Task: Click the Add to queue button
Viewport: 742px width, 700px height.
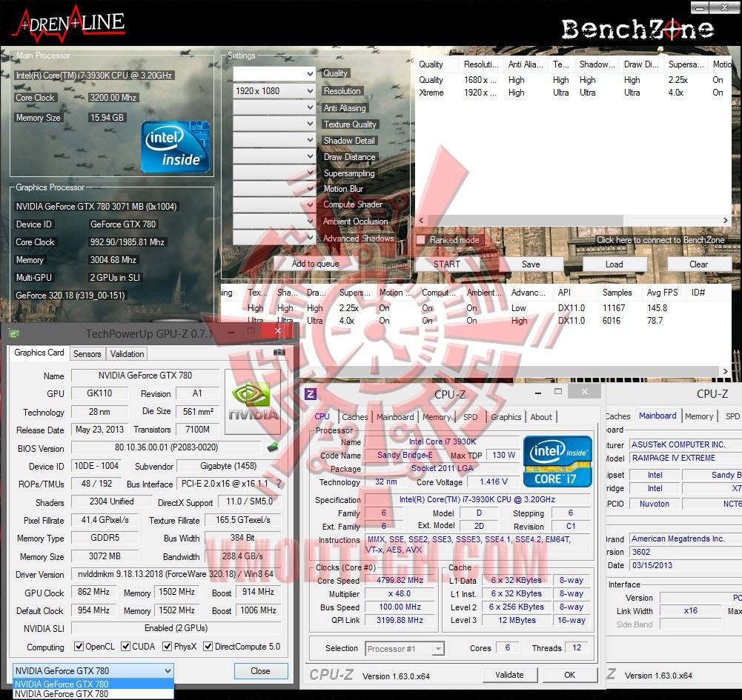Action: 315,264
